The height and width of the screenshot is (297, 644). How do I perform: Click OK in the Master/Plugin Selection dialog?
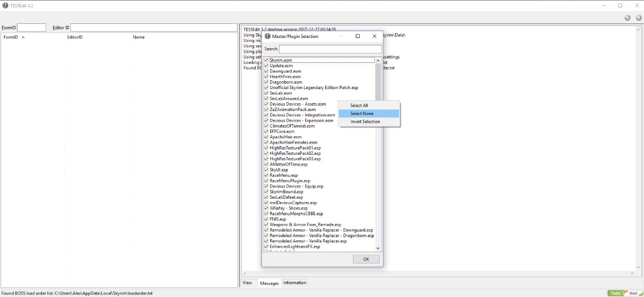point(366,259)
